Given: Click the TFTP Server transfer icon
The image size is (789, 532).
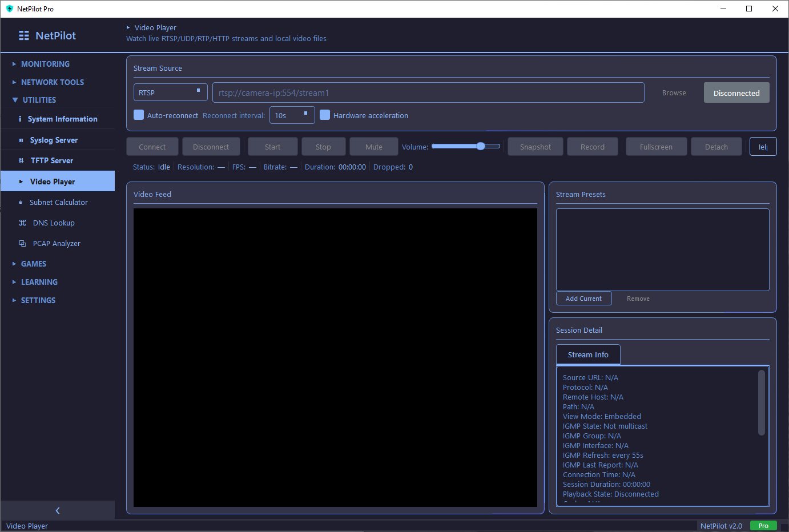Looking at the screenshot, I should point(21,160).
